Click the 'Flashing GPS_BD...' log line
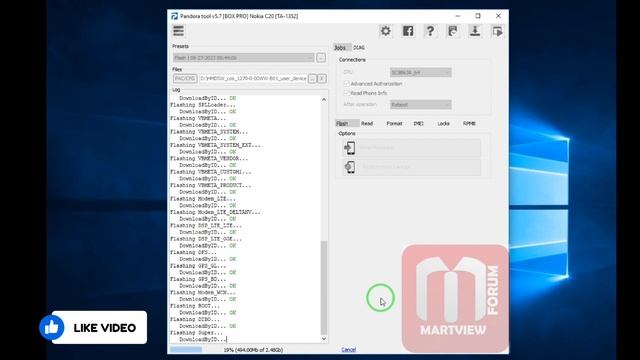 point(198,279)
